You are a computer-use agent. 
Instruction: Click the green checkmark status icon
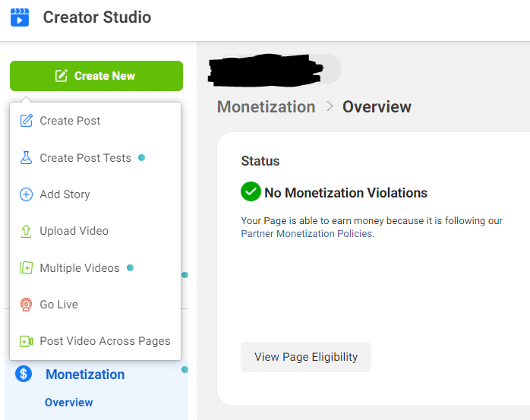[251, 191]
